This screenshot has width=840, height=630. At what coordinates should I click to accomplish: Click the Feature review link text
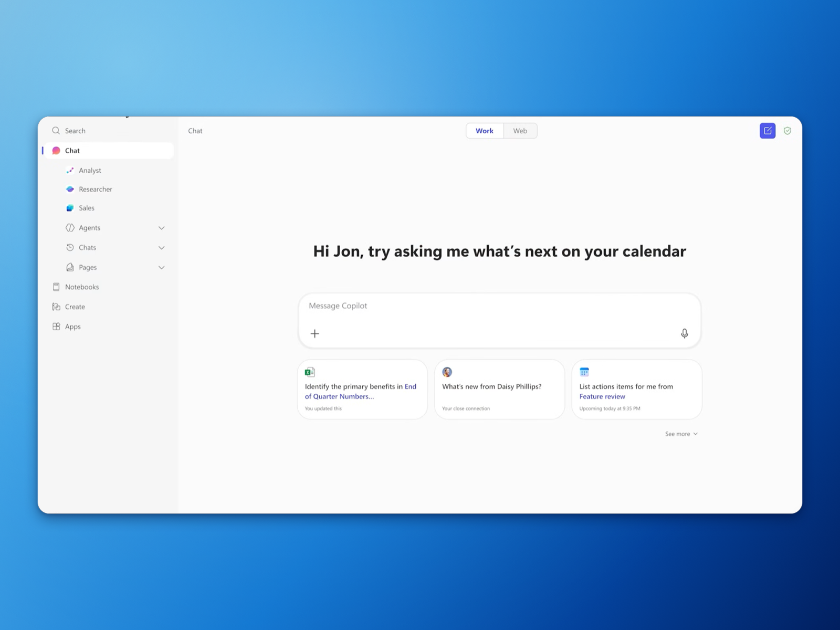click(602, 396)
